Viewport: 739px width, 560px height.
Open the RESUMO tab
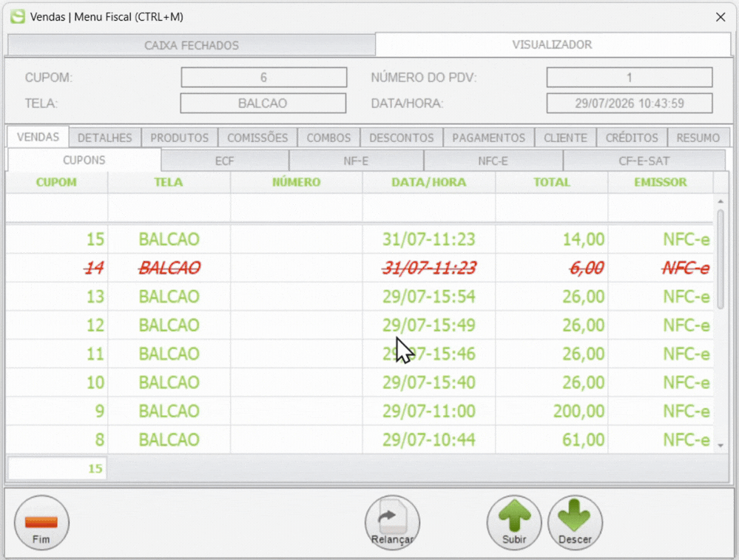point(698,138)
